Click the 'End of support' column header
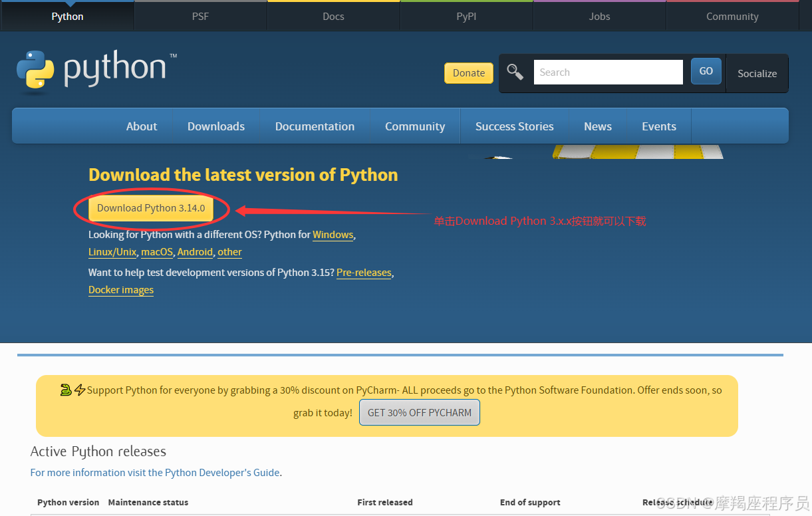The height and width of the screenshot is (516, 812). [x=530, y=503]
